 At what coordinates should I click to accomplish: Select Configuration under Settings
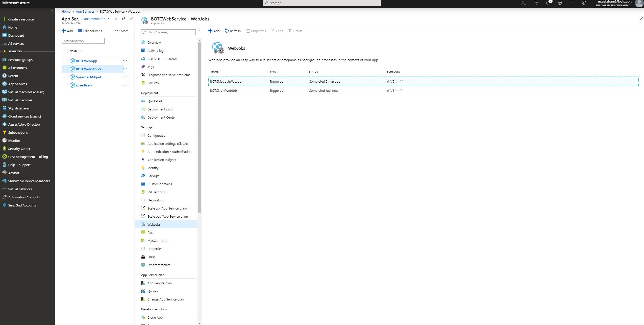pyautogui.click(x=157, y=135)
